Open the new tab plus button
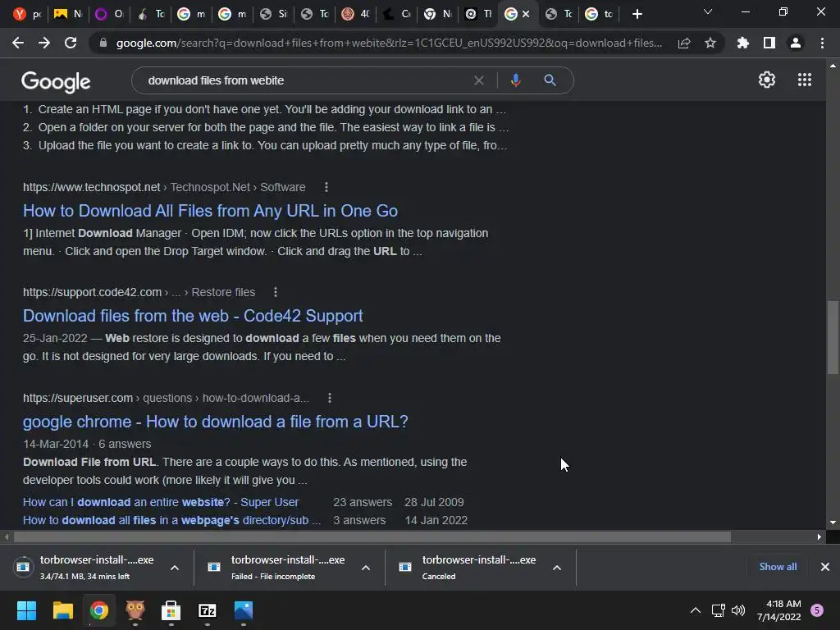 coord(637,14)
